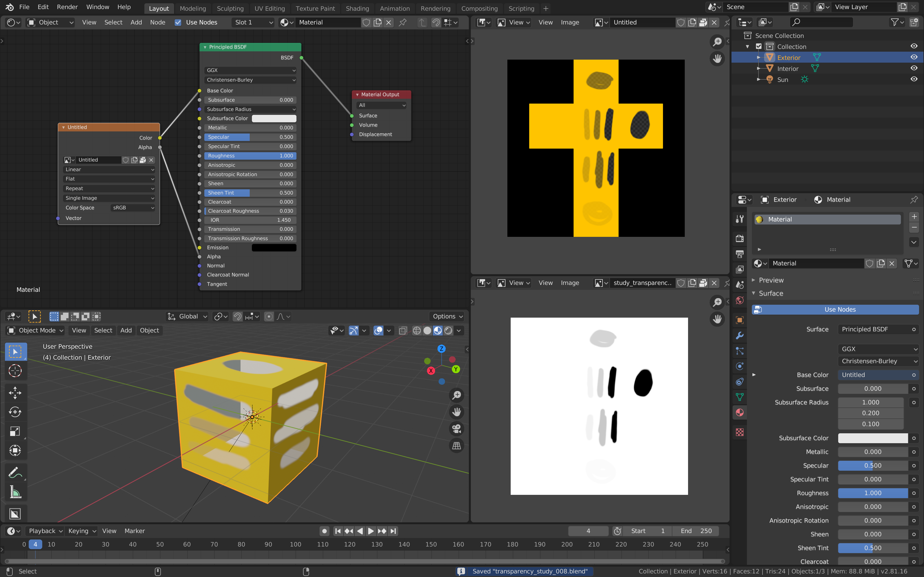924x577 pixels.
Task: Select the Move tool in the viewport toolbar
Action: [x=15, y=393]
